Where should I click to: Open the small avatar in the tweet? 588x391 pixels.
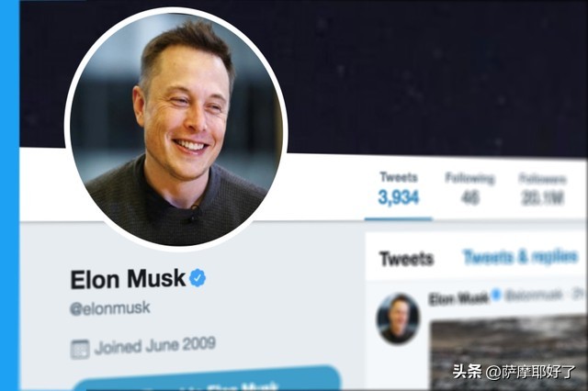pyautogui.click(x=398, y=318)
